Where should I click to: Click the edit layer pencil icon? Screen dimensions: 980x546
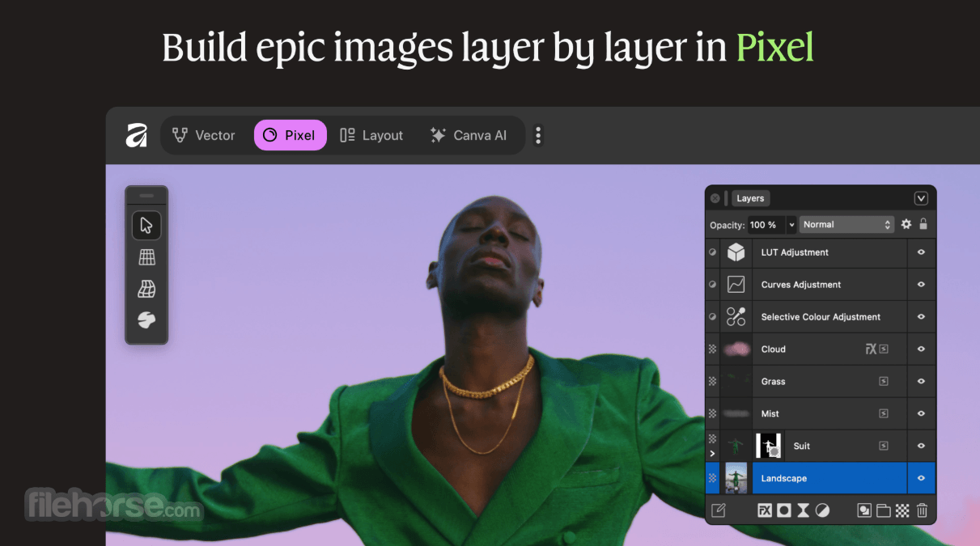[x=718, y=510]
